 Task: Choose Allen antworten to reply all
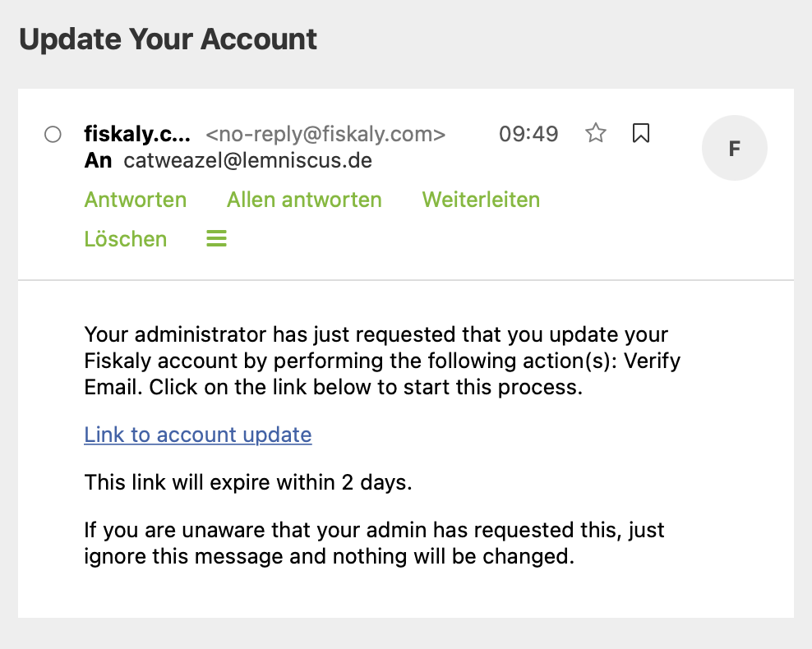304,200
